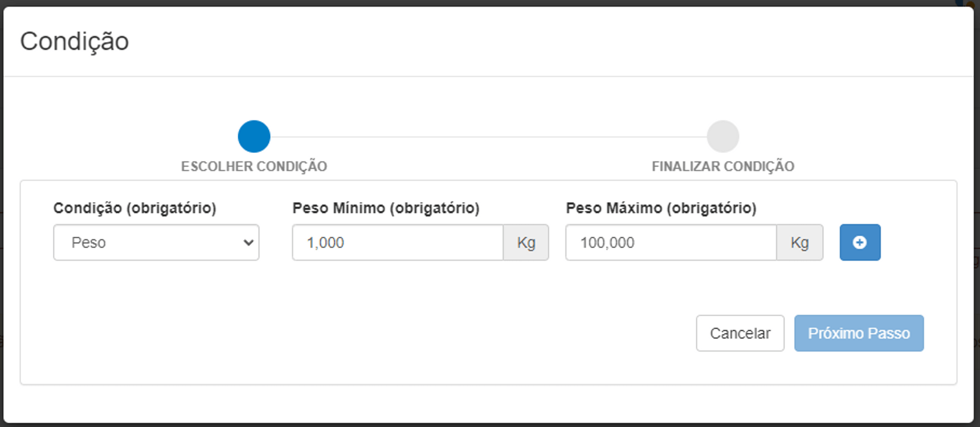Select the gray Finalizar Condição step circle
Viewport: 980px width, 427px height.
[723, 136]
